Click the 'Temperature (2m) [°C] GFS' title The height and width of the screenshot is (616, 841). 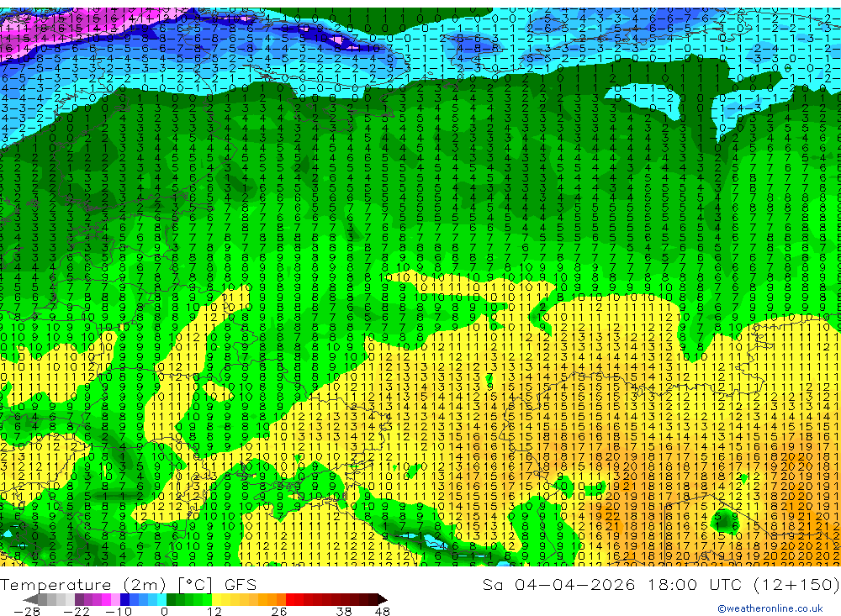tap(128, 584)
